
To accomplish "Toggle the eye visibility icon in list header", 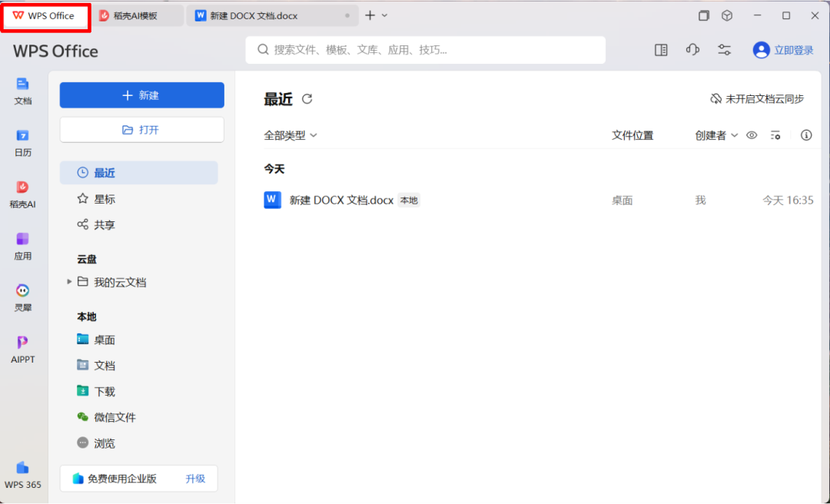I will coord(752,135).
